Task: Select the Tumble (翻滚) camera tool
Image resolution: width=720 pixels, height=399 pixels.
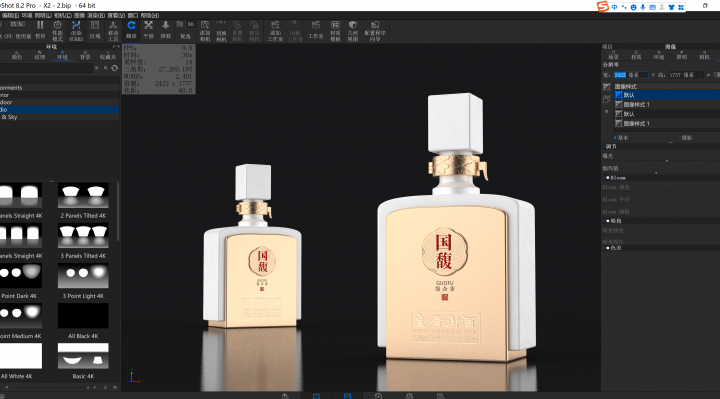Action: coord(131,29)
